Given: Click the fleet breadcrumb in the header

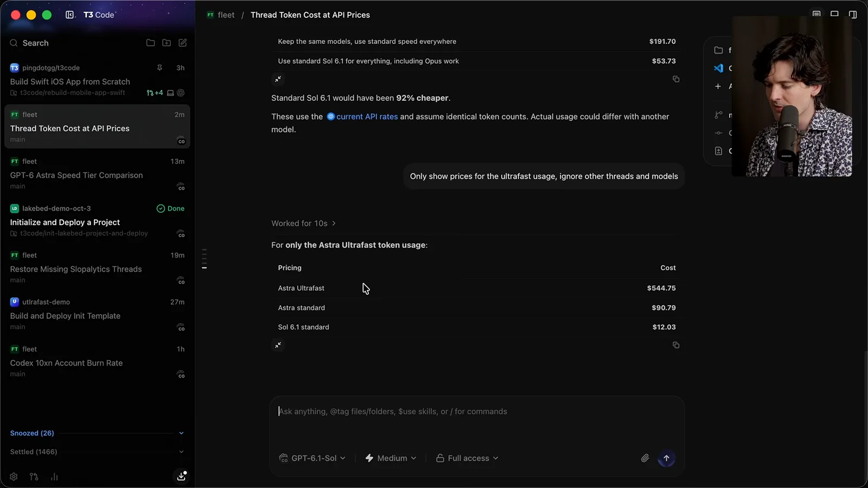Looking at the screenshot, I should [x=221, y=15].
